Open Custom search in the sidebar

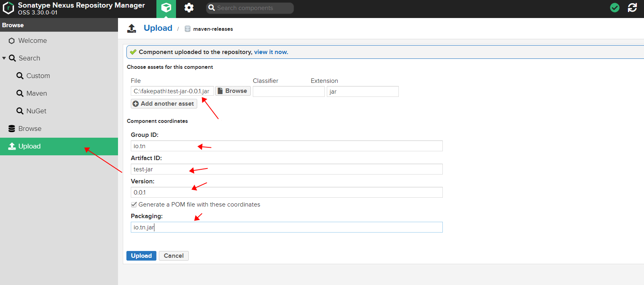point(59,76)
